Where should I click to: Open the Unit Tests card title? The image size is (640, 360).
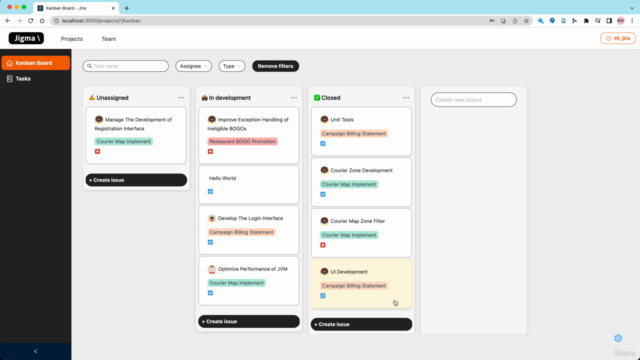pyautogui.click(x=342, y=120)
